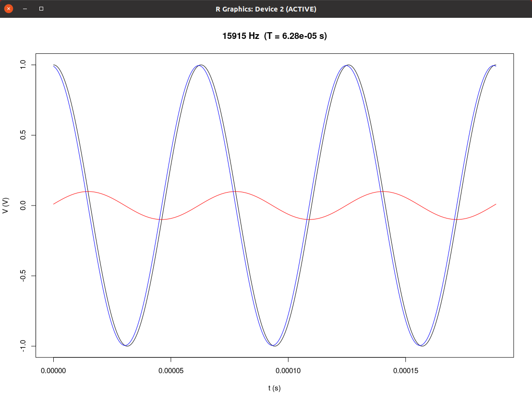Close the R Graphics window
This screenshot has height=402, width=532.
pos(9,9)
